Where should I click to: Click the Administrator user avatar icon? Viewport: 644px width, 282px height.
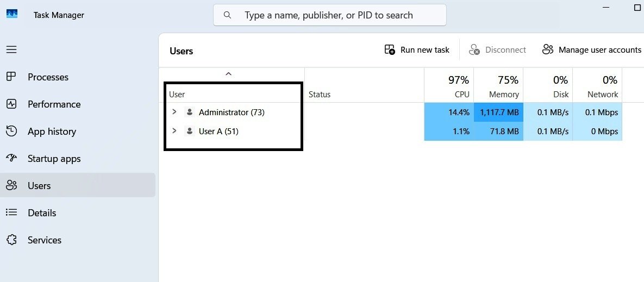(189, 112)
